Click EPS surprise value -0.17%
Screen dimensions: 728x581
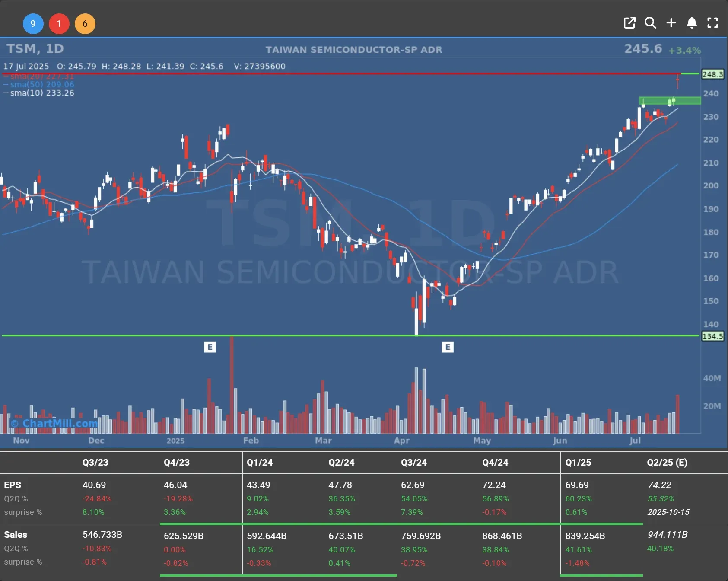(494, 512)
